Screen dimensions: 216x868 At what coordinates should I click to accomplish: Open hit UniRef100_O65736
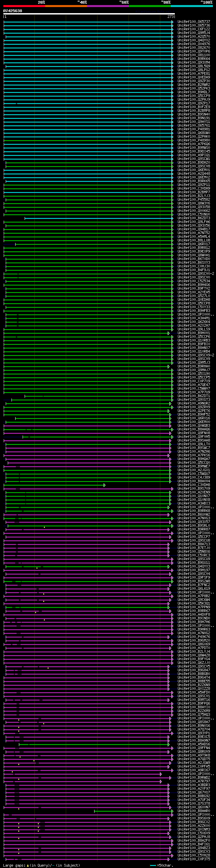click(194, 26)
